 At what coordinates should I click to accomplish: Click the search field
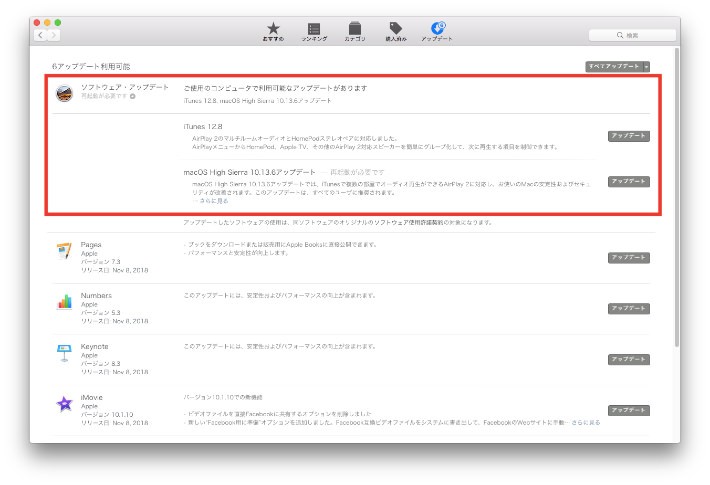[x=632, y=35]
